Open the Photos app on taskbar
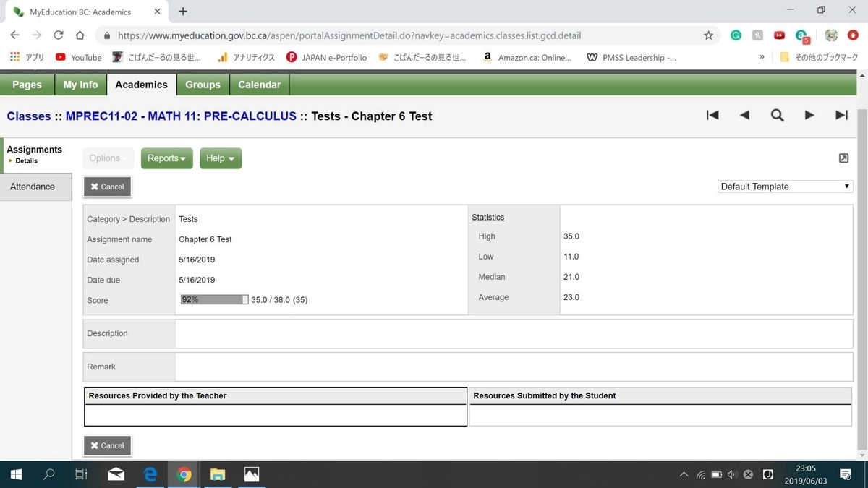 (251, 474)
